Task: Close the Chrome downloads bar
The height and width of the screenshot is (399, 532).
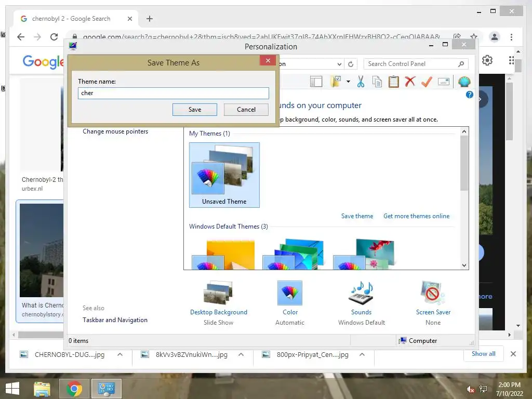Action: click(513, 354)
